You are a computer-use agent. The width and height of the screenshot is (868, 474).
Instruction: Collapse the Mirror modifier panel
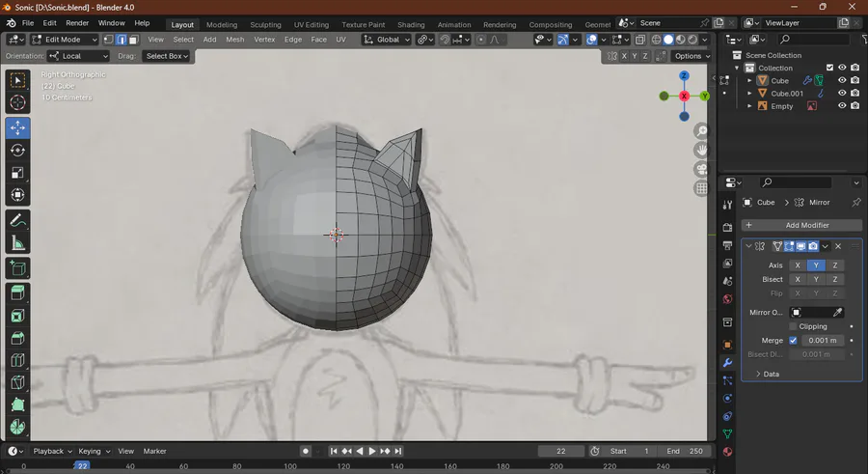pyautogui.click(x=748, y=246)
